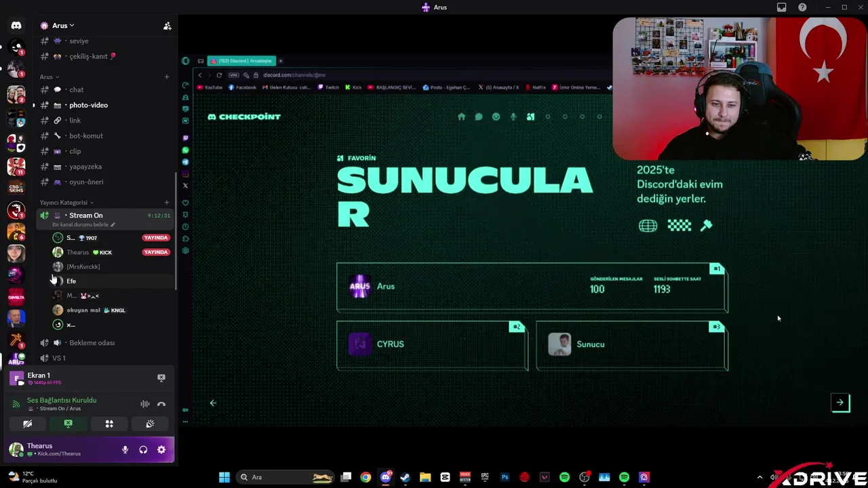Open Discord direct messages home icon
The height and width of the screenshot is (488, 868).
pos(16,26)
